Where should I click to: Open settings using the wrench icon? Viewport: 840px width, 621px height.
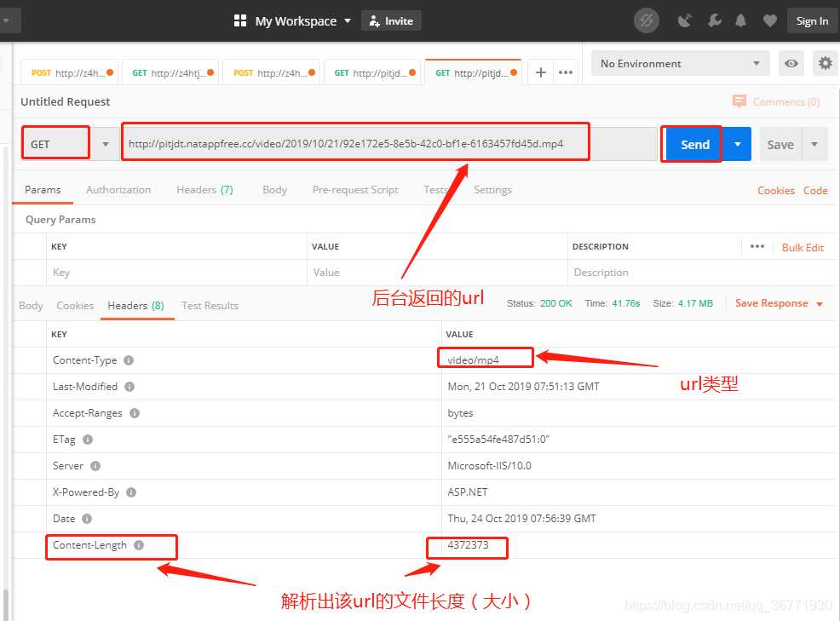click(x=714, y=20)
